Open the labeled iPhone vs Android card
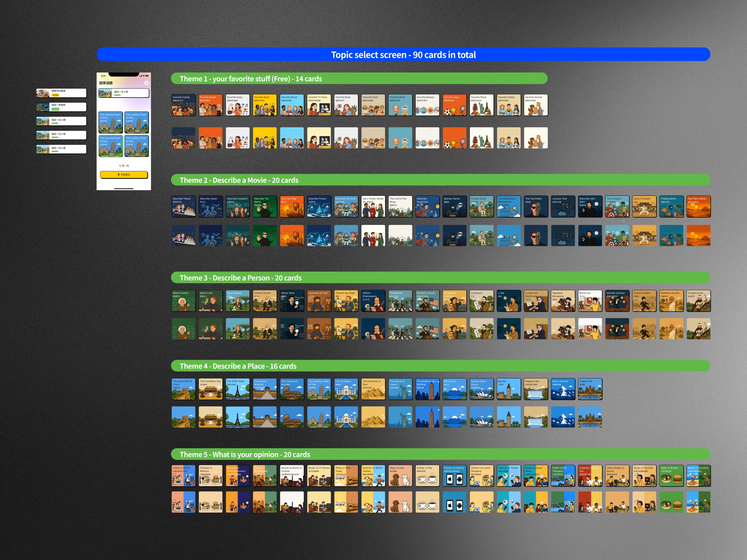The width and height of the screenshot is (747, 560). click(x=454, y=476)
